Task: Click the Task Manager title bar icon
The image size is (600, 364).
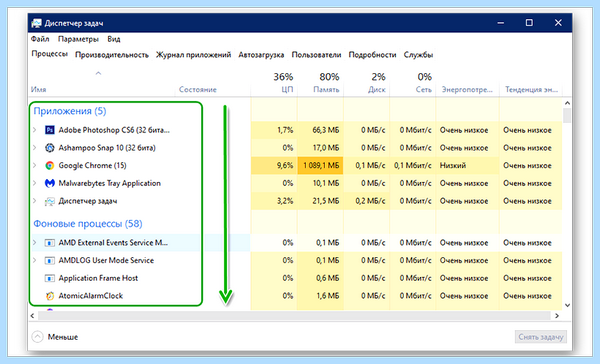Action: click(x=36, y=23)
